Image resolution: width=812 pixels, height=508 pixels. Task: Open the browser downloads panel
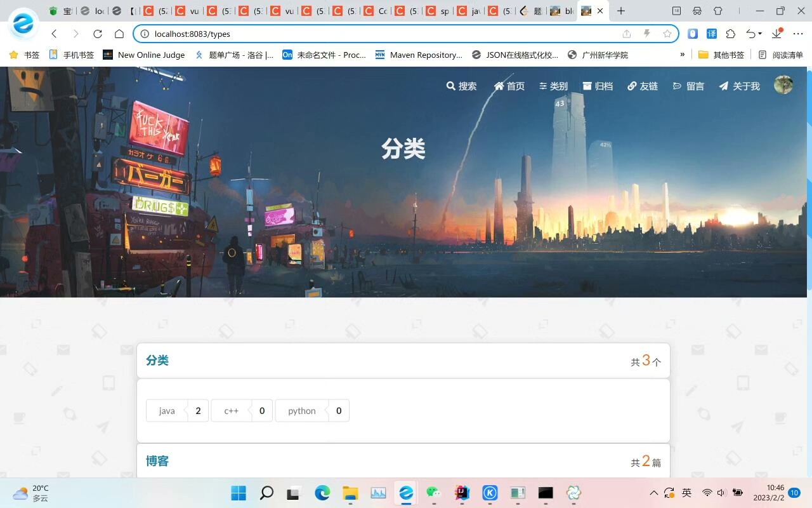(777, 34)
